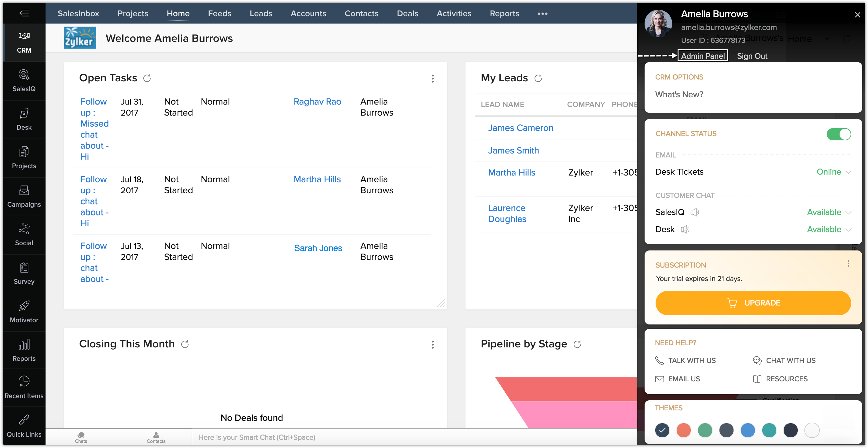Open Recent Items clock icon
Screen dimensions: 868x448
point(24,381)
